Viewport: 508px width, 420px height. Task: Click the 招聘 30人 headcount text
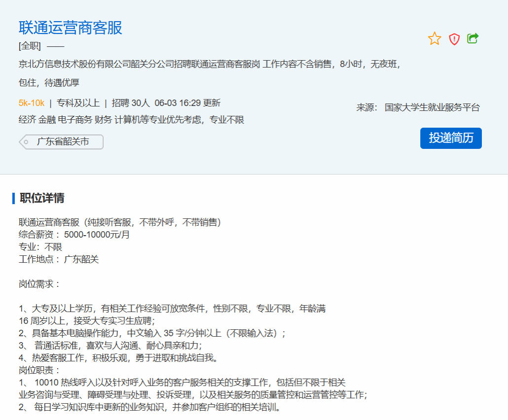[131, 103]
